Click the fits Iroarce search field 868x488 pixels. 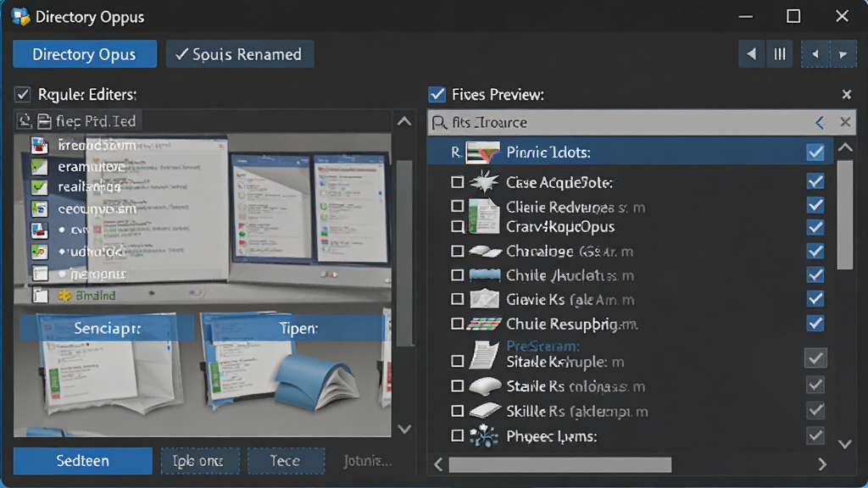tap(642, 122)
